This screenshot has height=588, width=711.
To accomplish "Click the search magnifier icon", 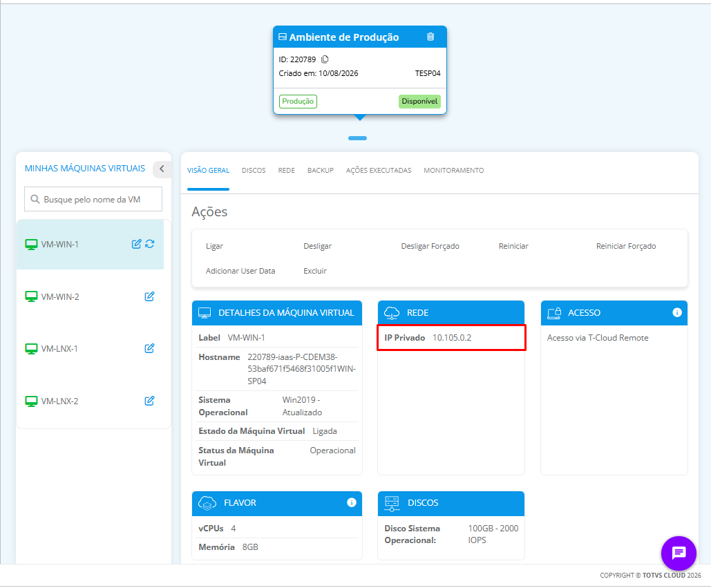I will pos(35,199).
